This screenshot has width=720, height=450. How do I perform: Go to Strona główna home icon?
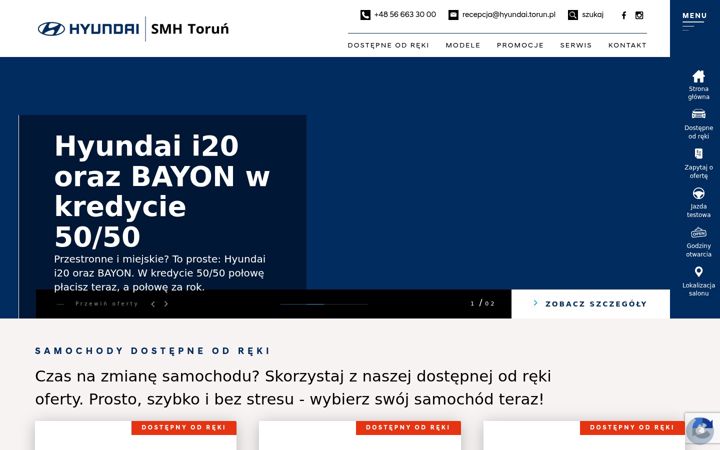point(698,76)
